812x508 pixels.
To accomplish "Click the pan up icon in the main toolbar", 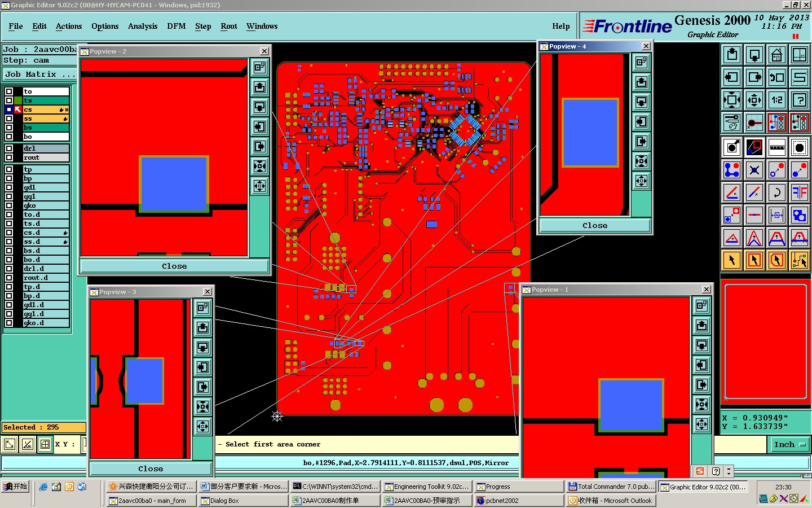I will [x=732, y=55].
